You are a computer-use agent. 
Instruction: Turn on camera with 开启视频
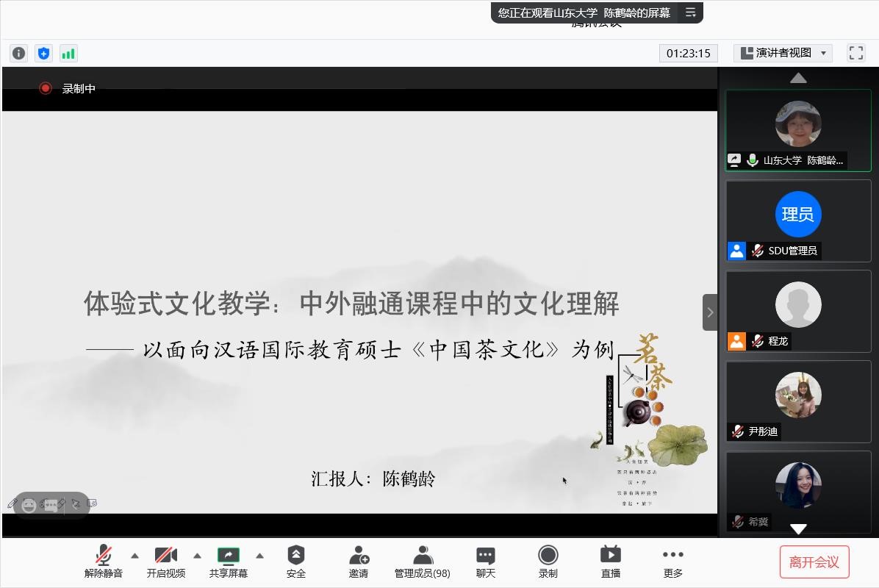point(166,562)
